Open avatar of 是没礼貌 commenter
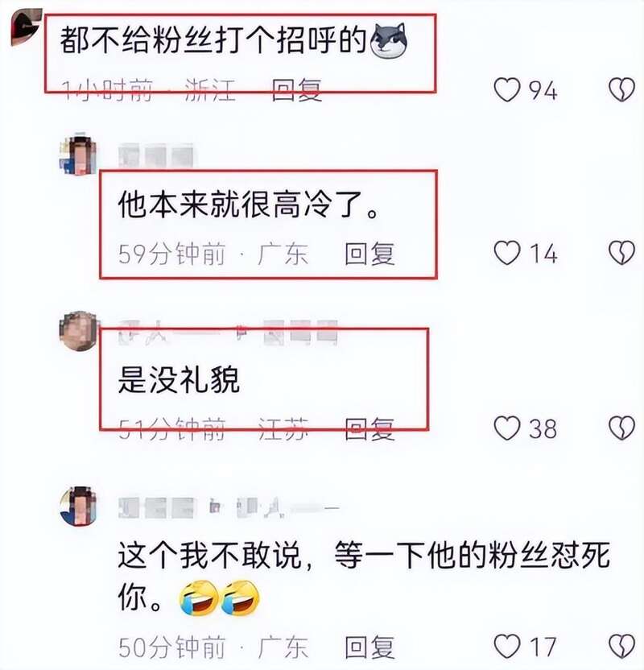Screen dimensions: 644x670 click(x=80, y=331)
